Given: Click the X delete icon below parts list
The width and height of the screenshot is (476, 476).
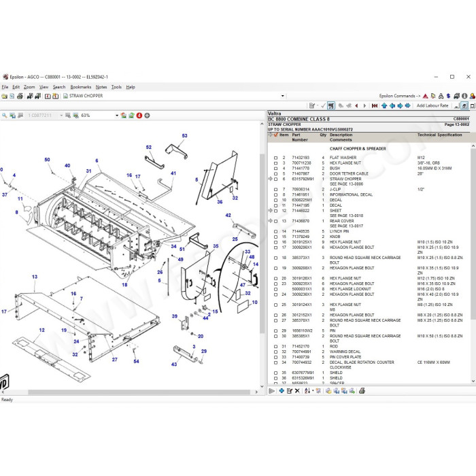Looking at the screenshot, I should tap(297, 391).
